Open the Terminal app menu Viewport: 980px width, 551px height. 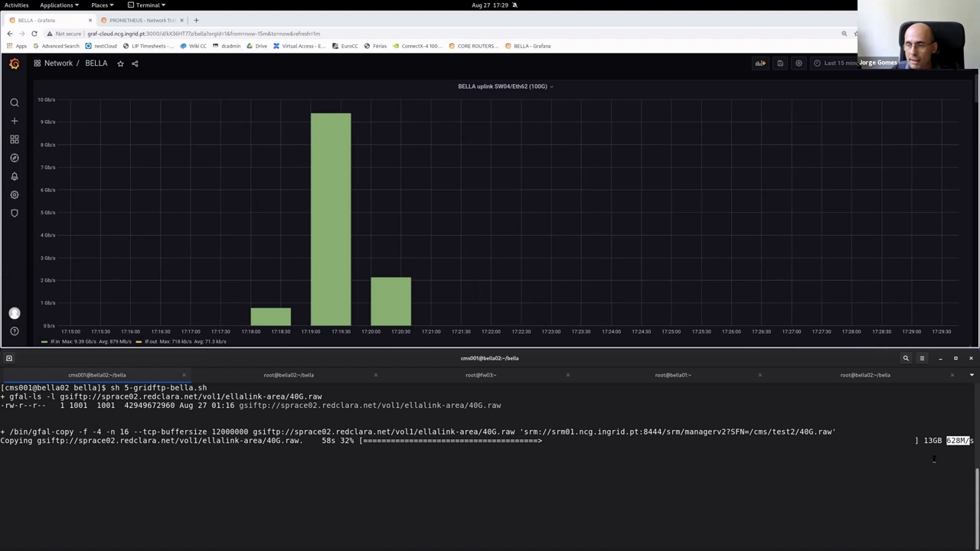click(x=146, y=5)
